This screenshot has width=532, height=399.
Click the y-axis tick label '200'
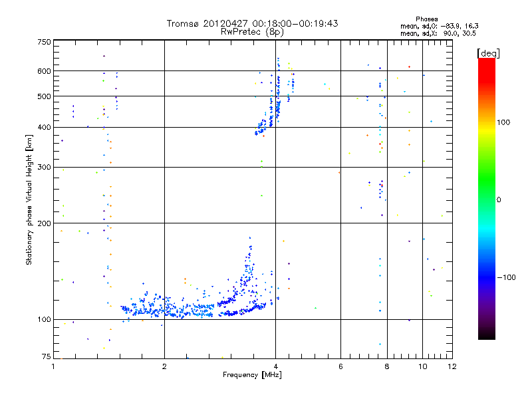[44, 223]
